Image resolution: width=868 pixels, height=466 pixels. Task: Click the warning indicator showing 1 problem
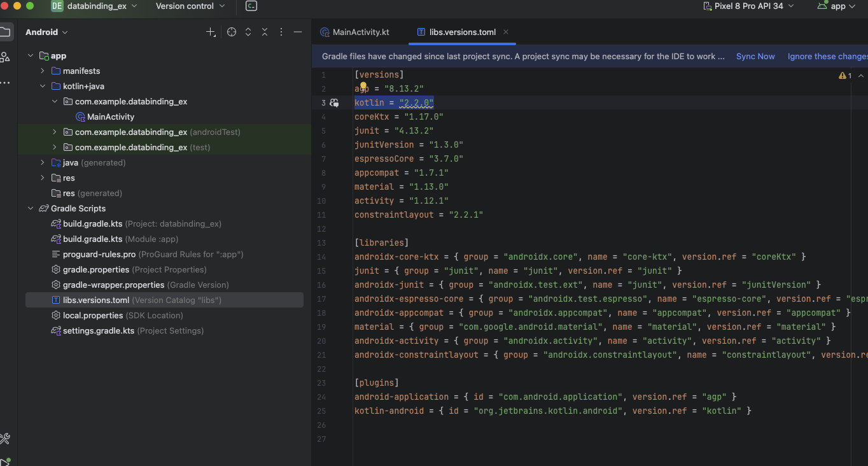click(x=845, y=75)
